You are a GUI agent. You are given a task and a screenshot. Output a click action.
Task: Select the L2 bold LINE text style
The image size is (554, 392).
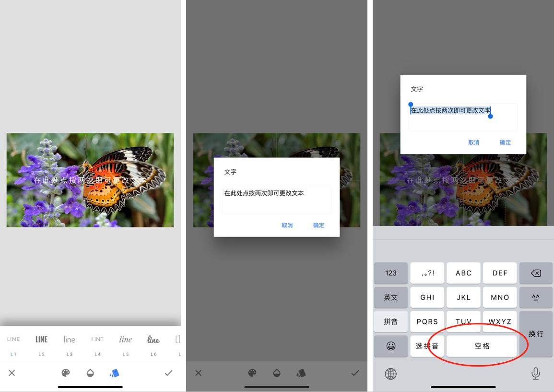pos(41,339)
